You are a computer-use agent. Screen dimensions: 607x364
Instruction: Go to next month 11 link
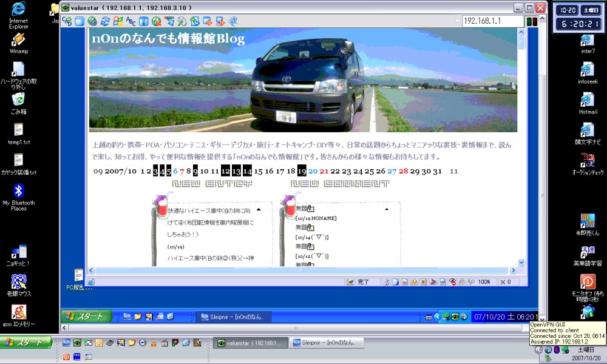point(453,171)
